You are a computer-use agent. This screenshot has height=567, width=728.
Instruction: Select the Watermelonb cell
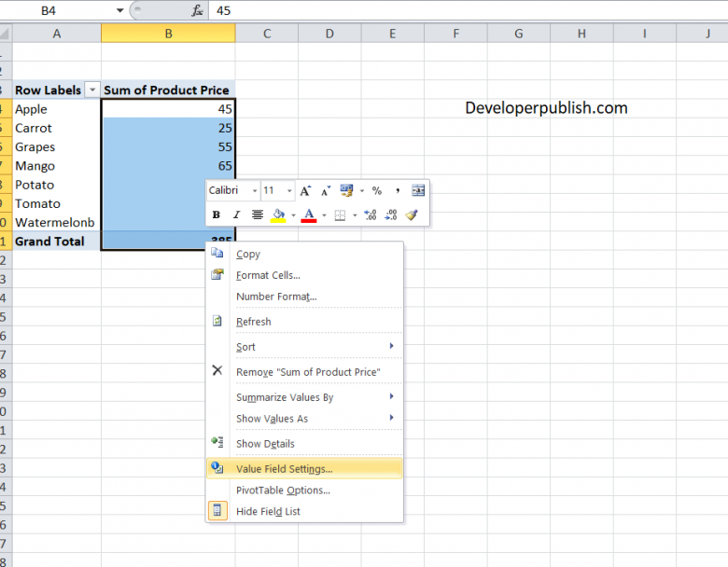click(x=57, y=223)
